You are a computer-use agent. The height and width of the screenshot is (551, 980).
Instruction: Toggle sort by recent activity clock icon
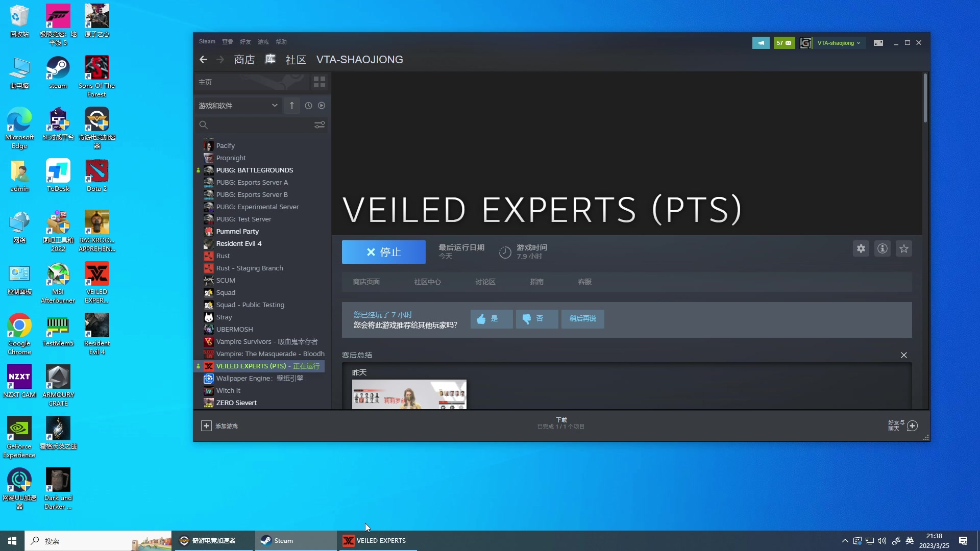pyautogui.click(x=308, y=106)
